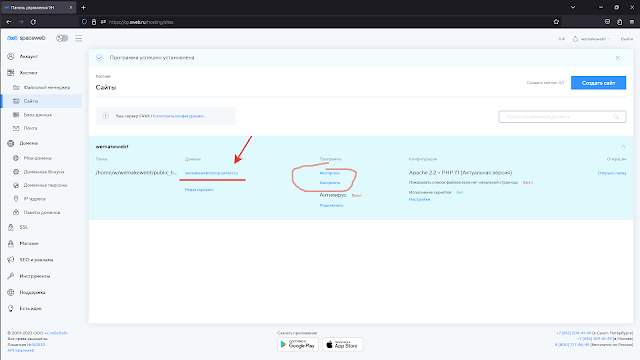The image size is (640, 360).
Task: Toggle the theme switch beside spaceweb logo
Action: coord(62,38)
